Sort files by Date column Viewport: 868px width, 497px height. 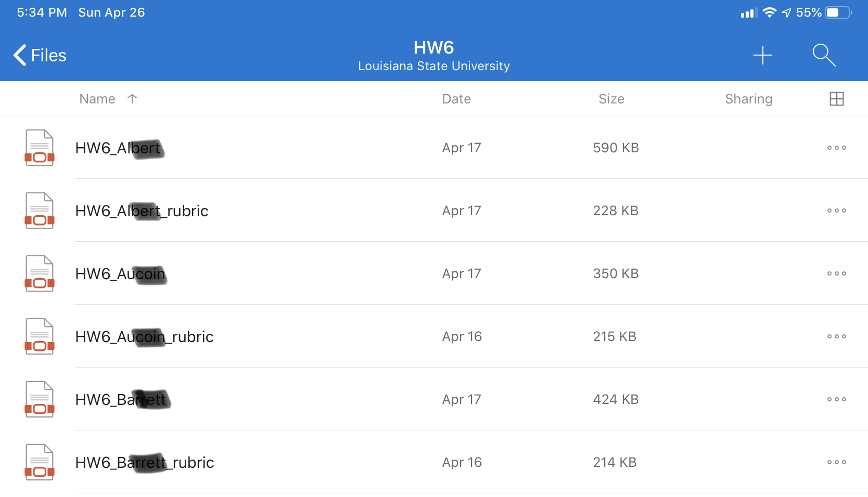[456, 99]
